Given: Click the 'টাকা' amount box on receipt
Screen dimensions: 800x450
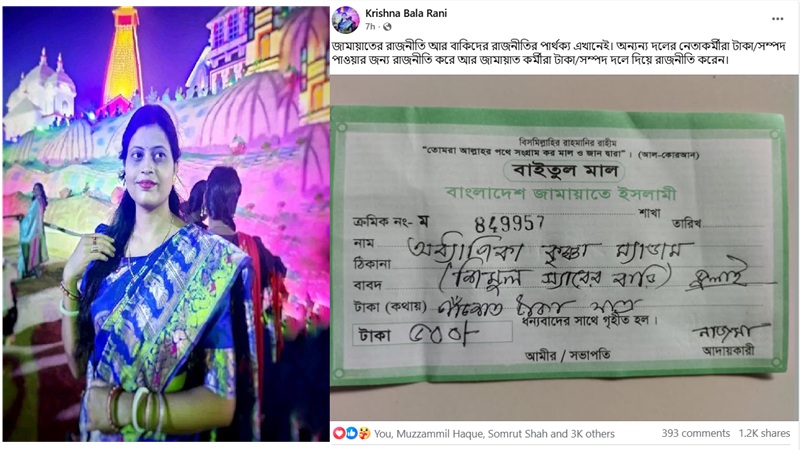Looking at the screenshot, I should [x=432, y=334].
